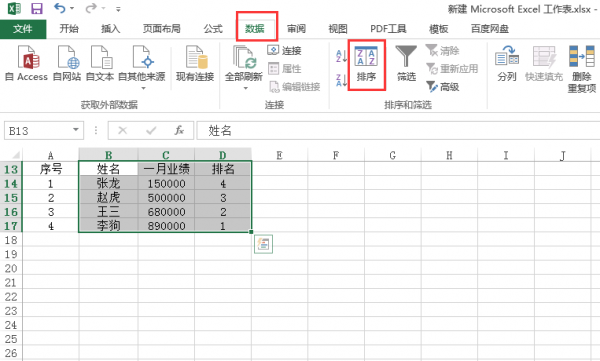The height and width of the screenshot is (361, 600).
Task: Sort descending Z to A
Action: 341,80
